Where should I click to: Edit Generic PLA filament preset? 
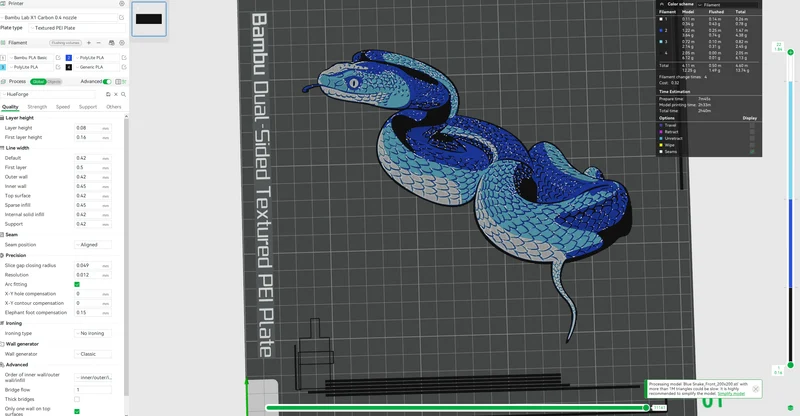coord(123,67)
